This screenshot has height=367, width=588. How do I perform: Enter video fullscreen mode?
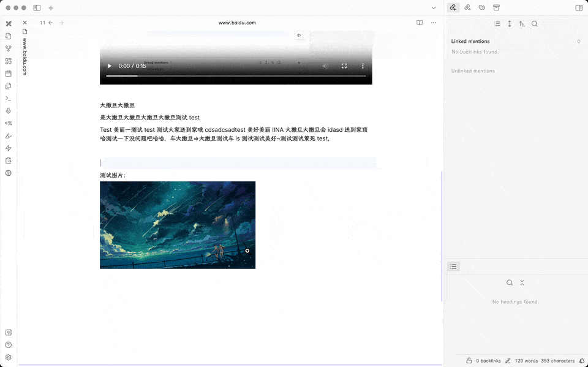coord(344,66)
